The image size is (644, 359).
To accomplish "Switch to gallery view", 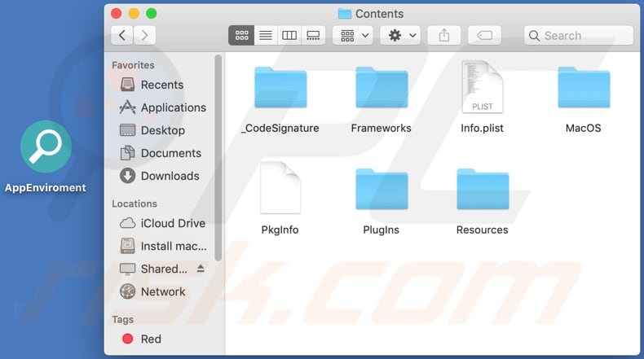I will pyautogui.click(x=313, y=35).
